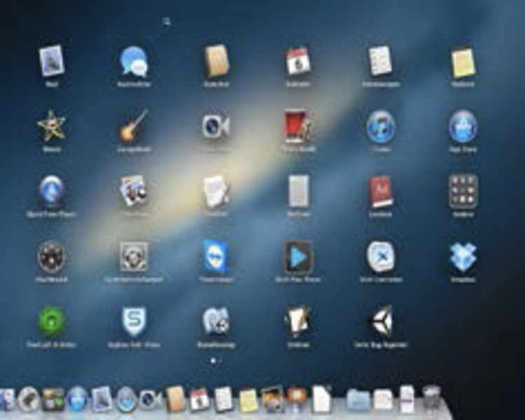Open Mission Control from the Dock
Image resolution: width=525 pixels, height=420 pixels.
(x=53, y=400)
